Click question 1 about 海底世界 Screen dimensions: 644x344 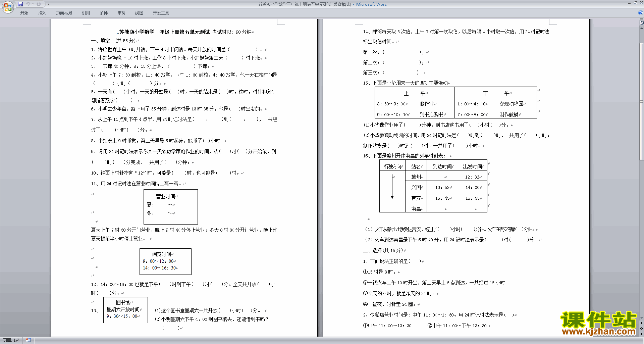point(178,49)
